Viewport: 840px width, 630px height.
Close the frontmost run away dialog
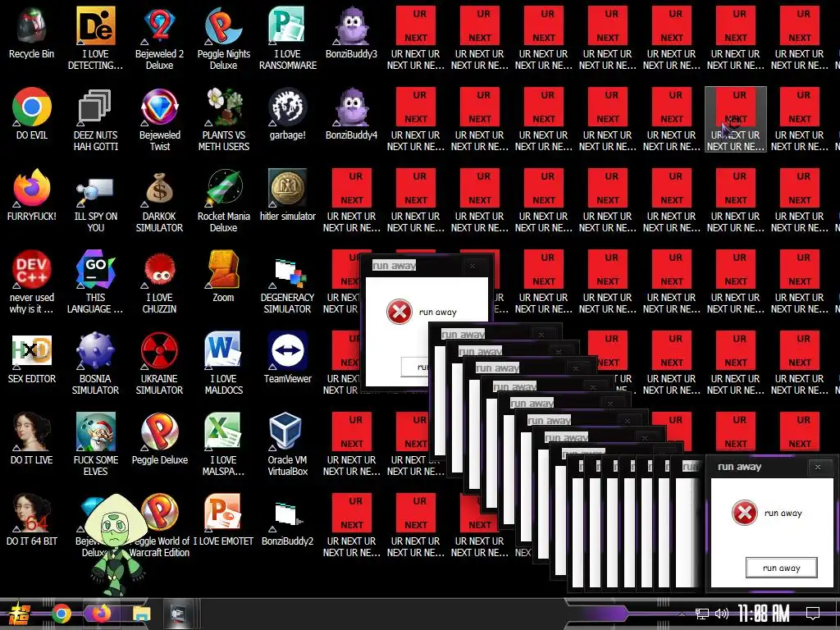pyautogui.click(x=818, y=467)
